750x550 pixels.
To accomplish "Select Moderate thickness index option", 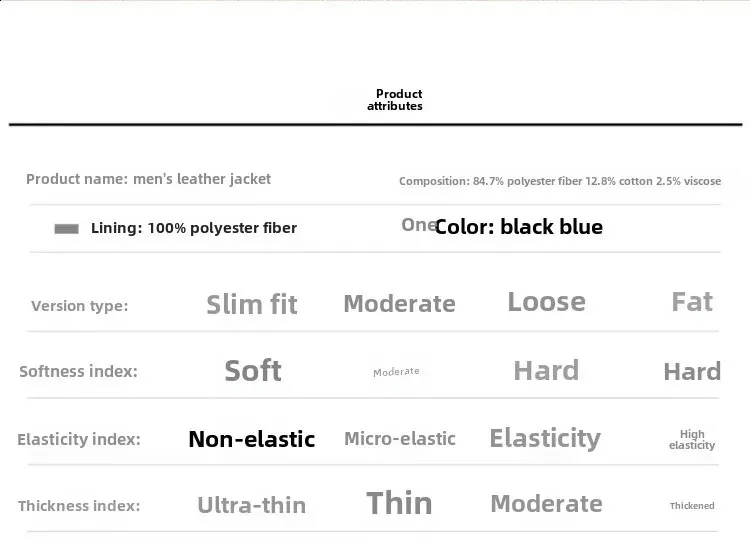I will (x=546, y=504).
